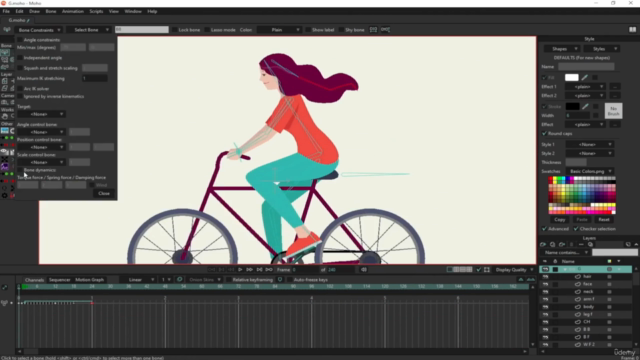Click the Duplicate Layer icon in Layers panel

point(552,244)
